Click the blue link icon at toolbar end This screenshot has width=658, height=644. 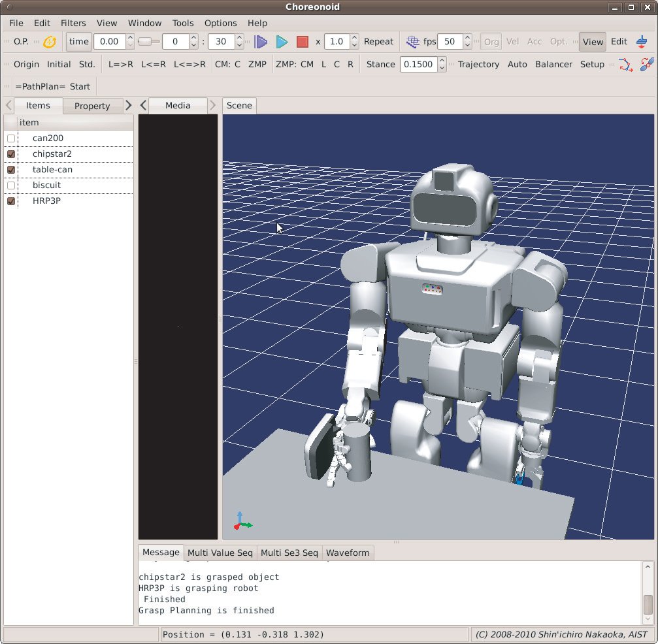[646, 64]
